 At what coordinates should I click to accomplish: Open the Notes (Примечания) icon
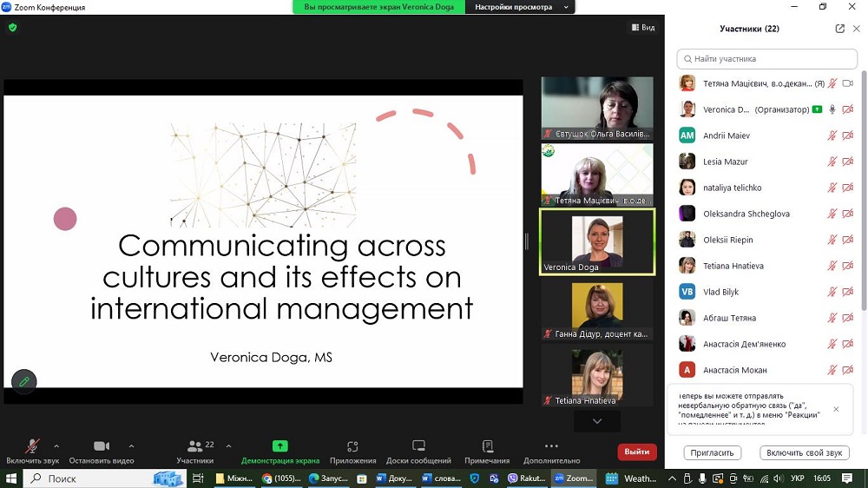[x=487, y=446]
